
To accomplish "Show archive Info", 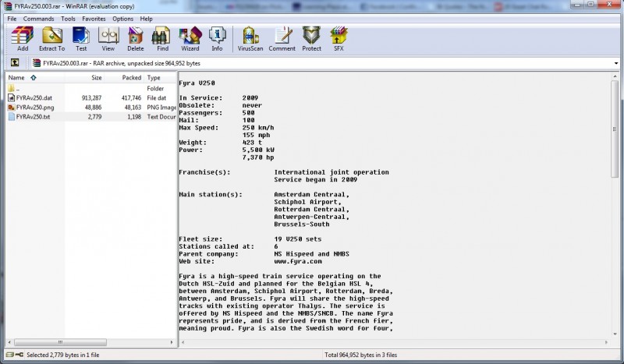I will pos(218,36).
